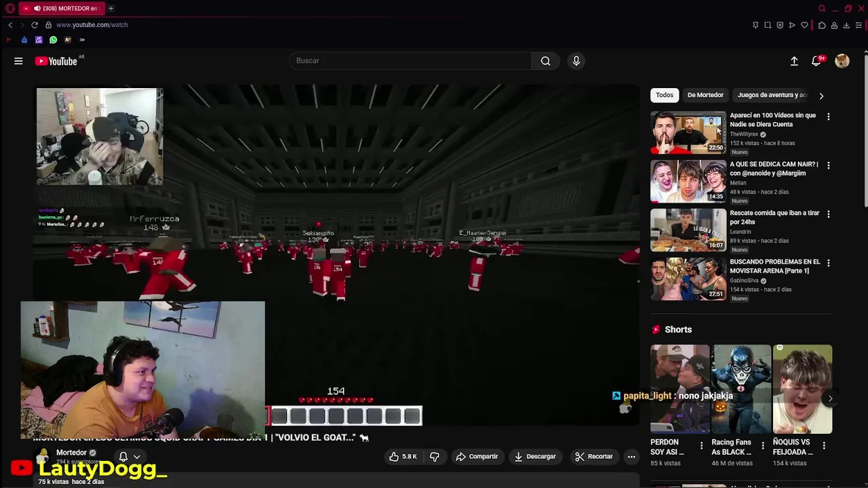The image size is (868, 488).
Task: Visit TheWillyrex channel link
Action: 744,134
